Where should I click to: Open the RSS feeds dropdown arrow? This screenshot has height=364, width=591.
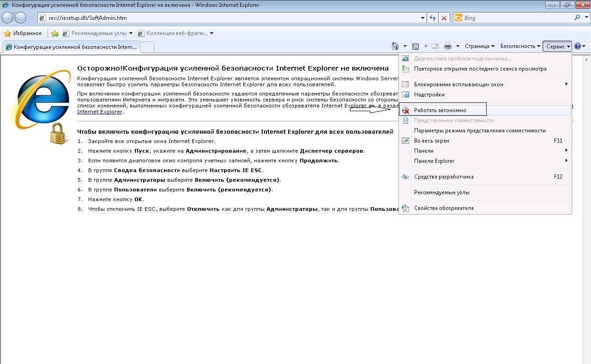tap(426, 46)
